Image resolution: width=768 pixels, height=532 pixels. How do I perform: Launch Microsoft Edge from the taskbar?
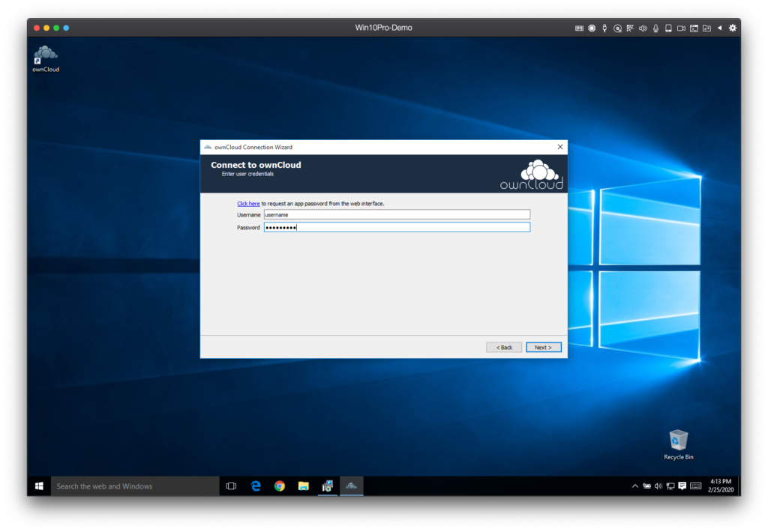(255, 486)
